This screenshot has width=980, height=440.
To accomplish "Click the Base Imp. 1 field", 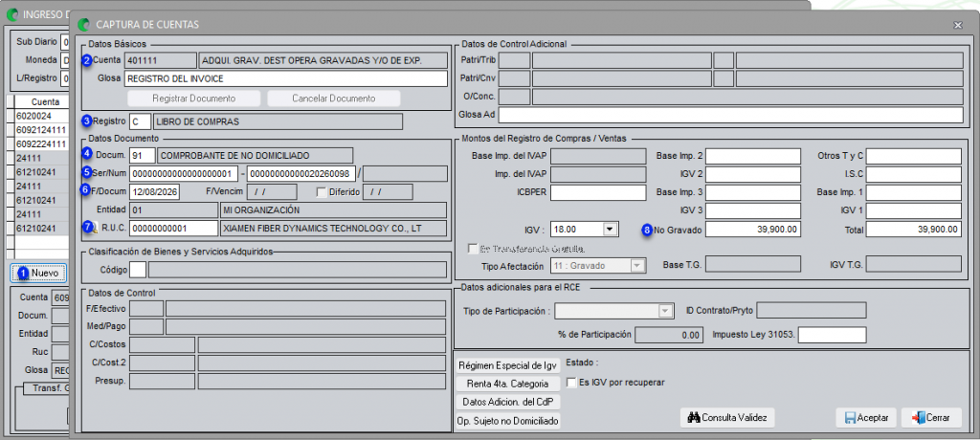I will pyautogui.click(x=914, y=192).
